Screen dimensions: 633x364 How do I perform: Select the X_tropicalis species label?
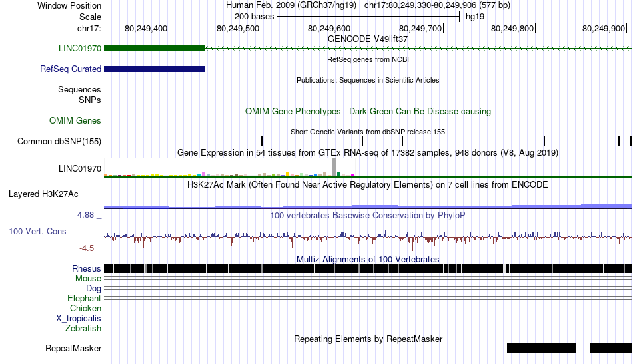[79, 319]
